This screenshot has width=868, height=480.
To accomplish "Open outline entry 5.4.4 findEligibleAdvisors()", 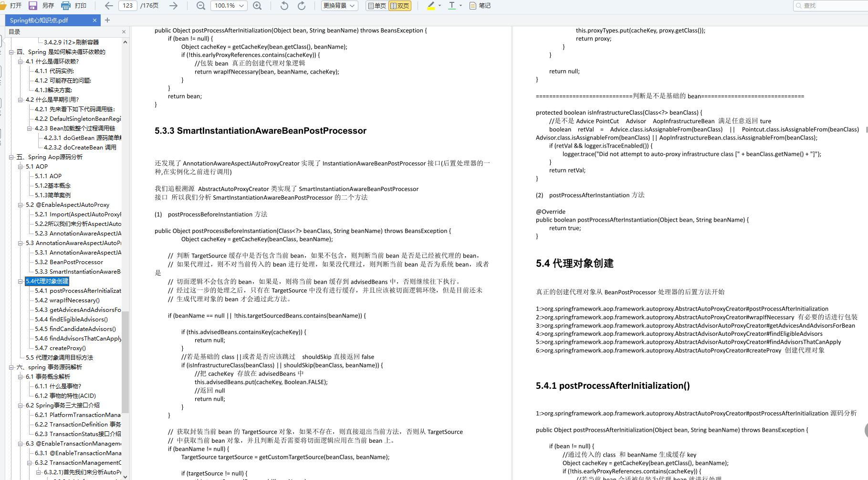I will point(71,320).
